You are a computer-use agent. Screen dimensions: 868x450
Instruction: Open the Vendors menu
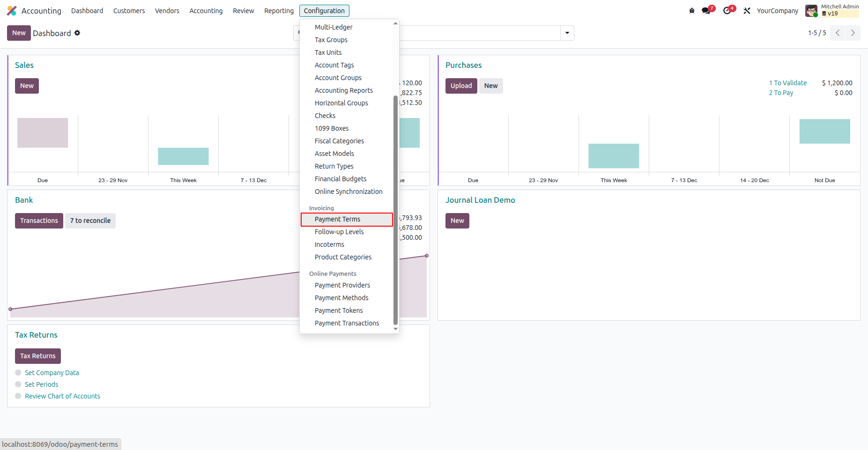[x=167, y=11]
